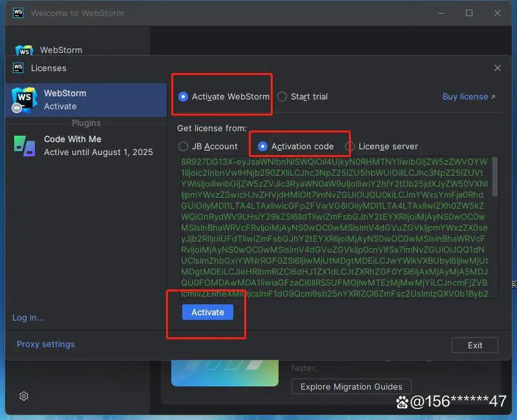Choose Activation code as license source

262,147
